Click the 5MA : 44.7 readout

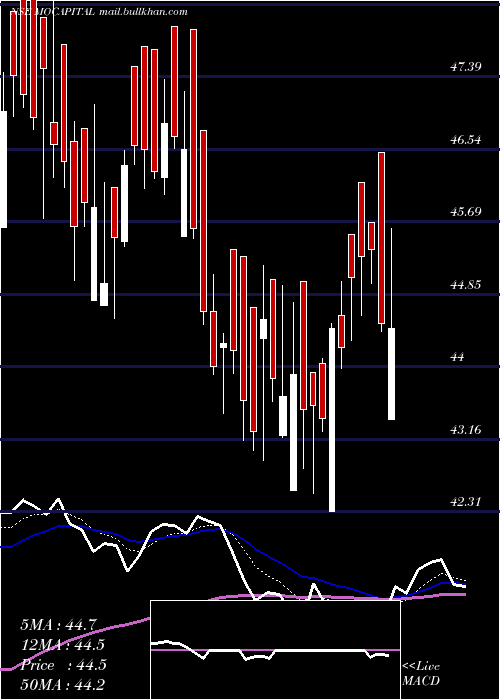[x=58, y=625]
